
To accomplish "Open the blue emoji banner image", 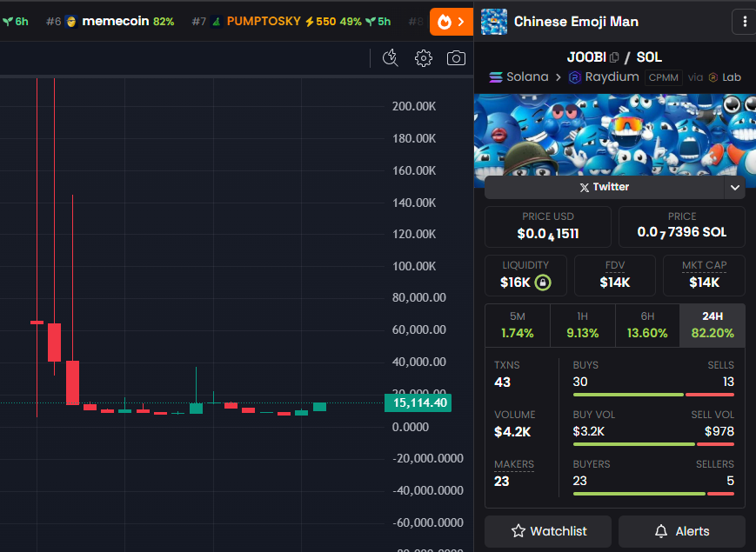I will tap(615, 135).
